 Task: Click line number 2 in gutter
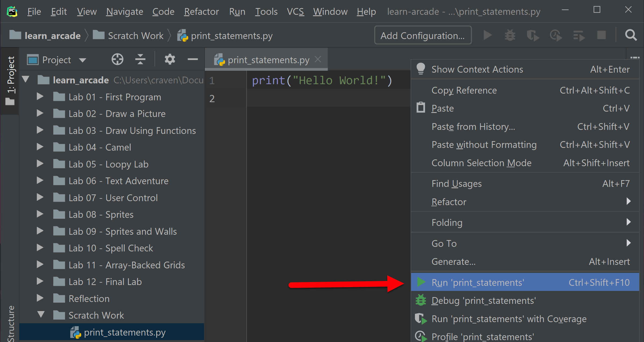click(x=212, y=98)
